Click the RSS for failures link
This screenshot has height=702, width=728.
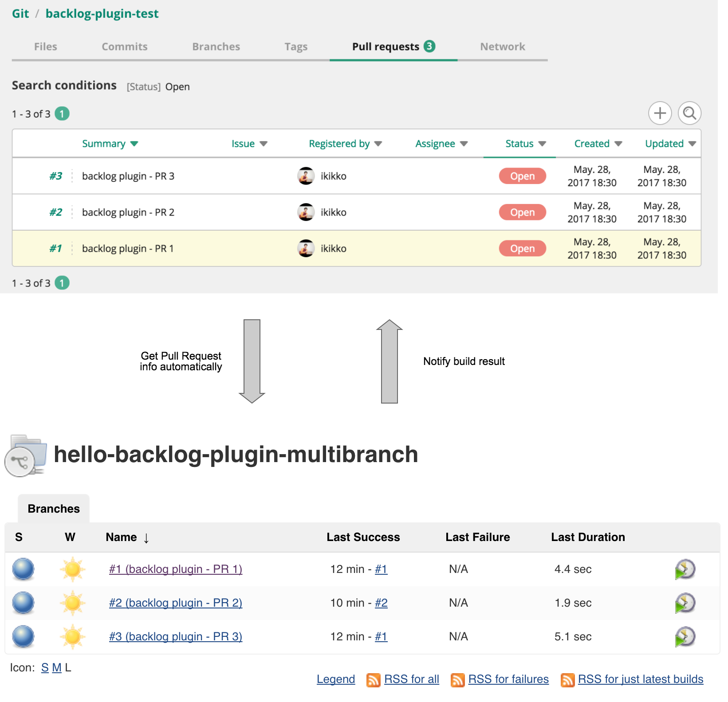pos(508,679)
